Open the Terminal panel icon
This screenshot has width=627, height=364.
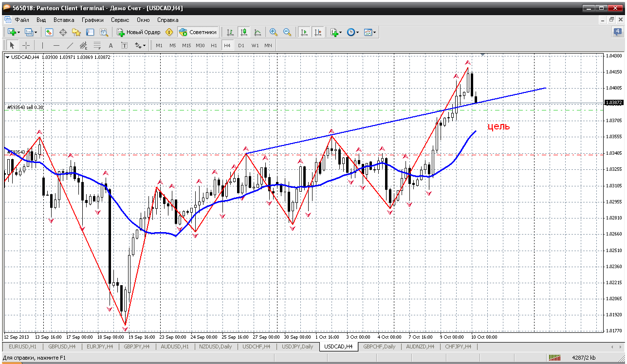point(90,32)
